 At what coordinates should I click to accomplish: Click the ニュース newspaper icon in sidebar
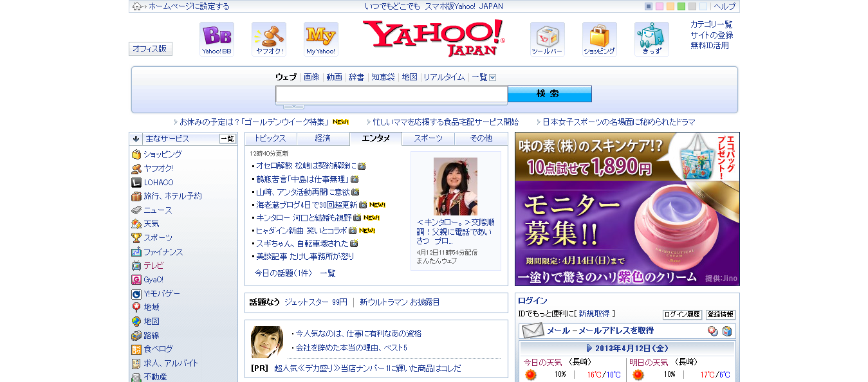(x=136, y=210)
